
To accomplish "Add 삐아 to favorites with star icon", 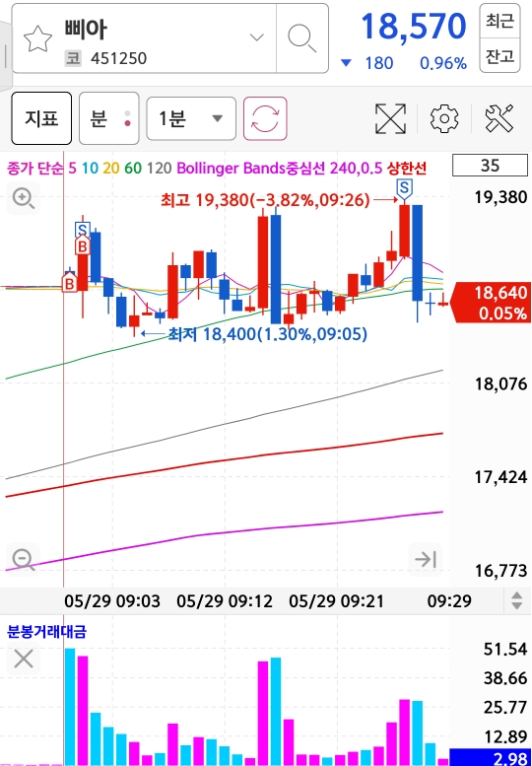I will click(x=37, y=38).
